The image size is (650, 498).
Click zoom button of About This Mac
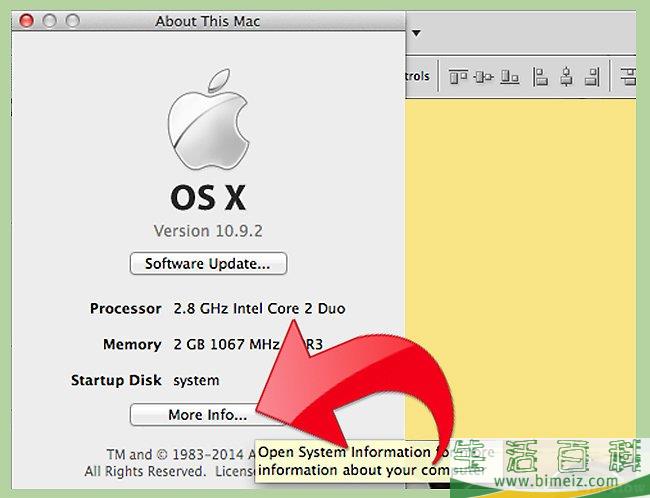click(73, 21)
